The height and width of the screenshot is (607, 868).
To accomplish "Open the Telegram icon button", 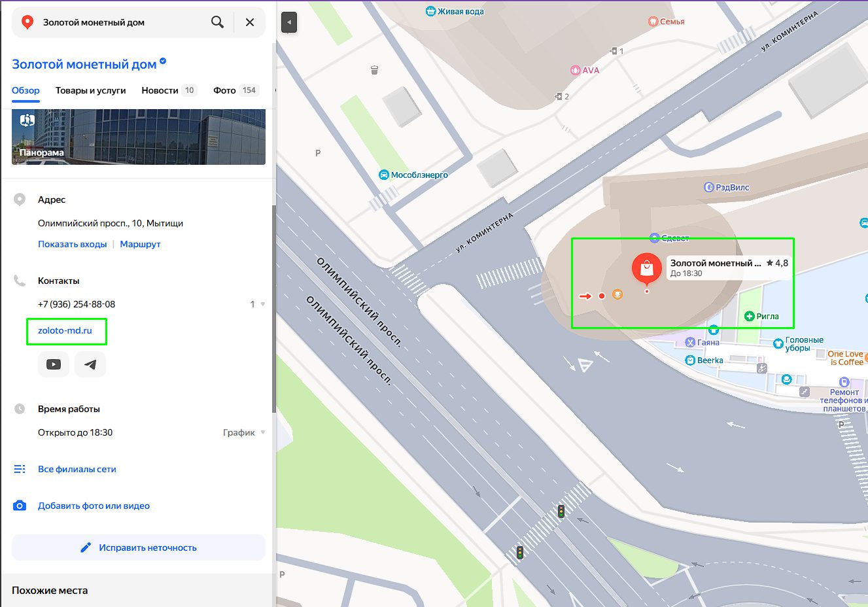I will pyautogui.click(x=90, y=364).
